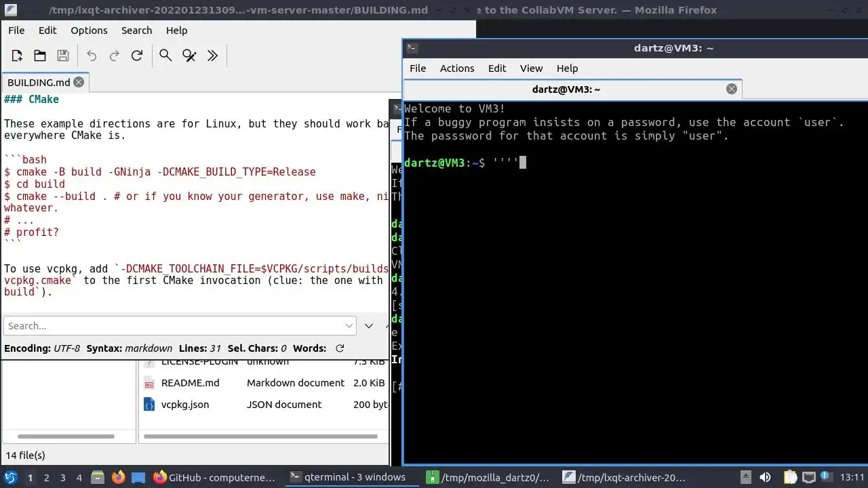The image size is (868, 488).
Task: Click the 2.0 KiB size cell
Action: click(369, 383)
